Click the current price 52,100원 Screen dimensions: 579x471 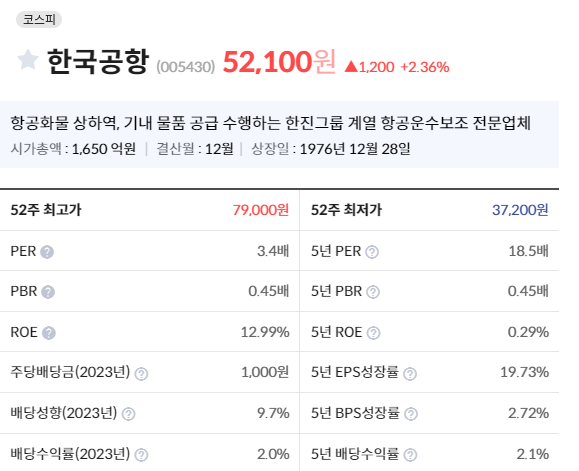click(x=280, y=62)
